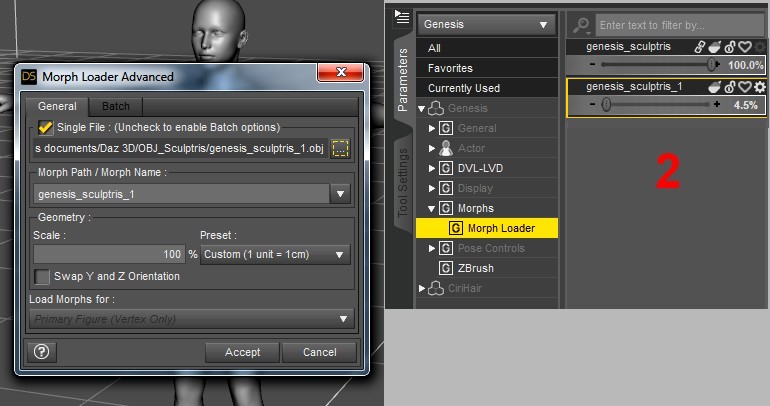Viewport: 770px width, 406px height.
Task: Click the minus button on genesis_sculptris_1 slider
Action: tap(592, 104)
